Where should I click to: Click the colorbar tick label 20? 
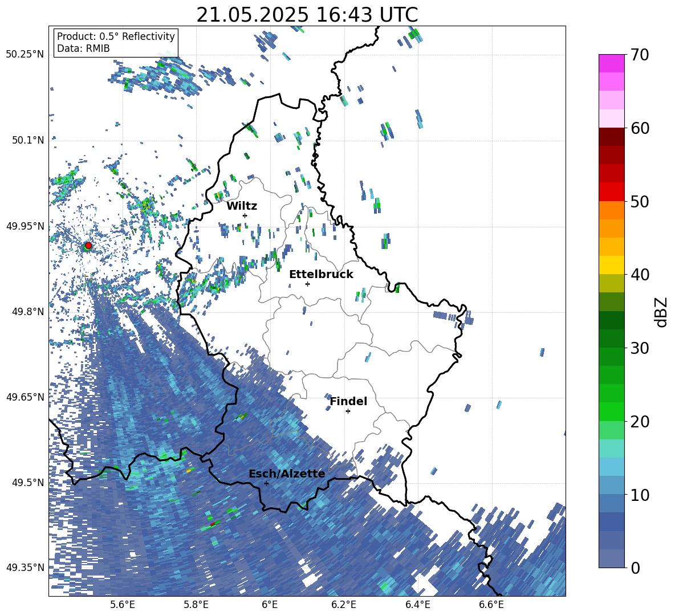click(640, 421)
